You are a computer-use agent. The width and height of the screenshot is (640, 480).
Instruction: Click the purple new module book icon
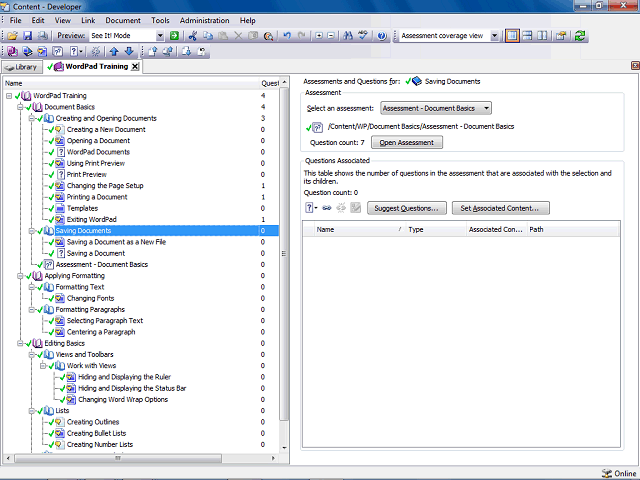pyautogui.click(x=12, y=51)
